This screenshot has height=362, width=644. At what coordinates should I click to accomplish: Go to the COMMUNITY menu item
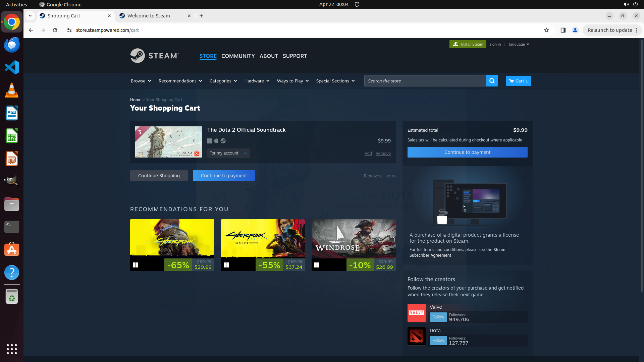point(238,56)
